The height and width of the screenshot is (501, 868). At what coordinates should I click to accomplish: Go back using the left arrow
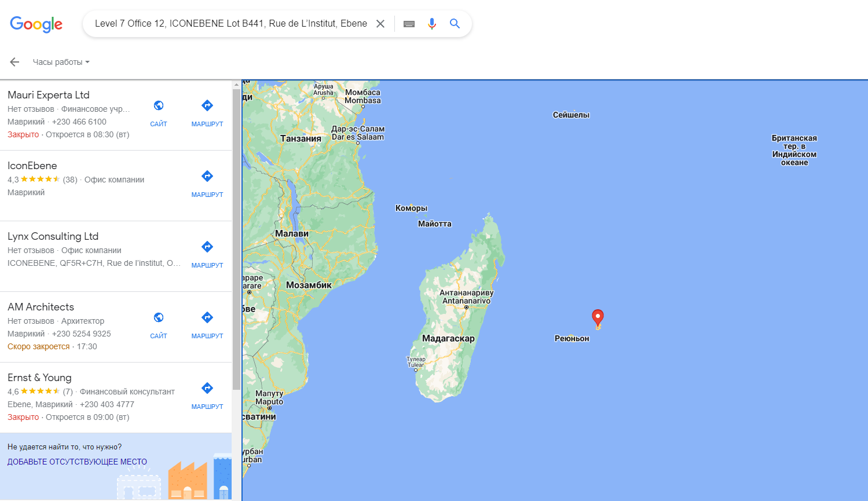coord(14,62)
